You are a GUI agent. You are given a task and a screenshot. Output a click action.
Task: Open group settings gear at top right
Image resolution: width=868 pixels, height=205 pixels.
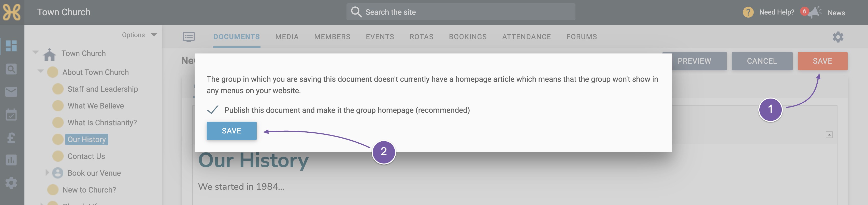click(838, 37)
